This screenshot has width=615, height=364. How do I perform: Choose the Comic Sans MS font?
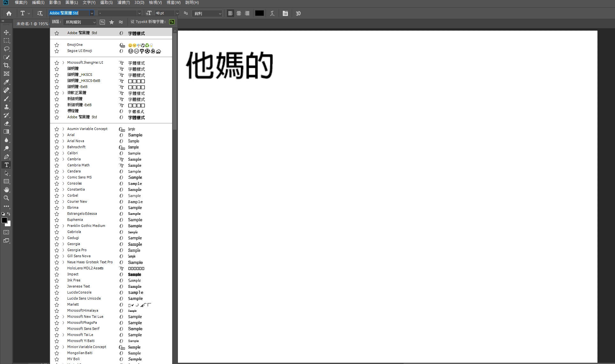coord(79,177)
